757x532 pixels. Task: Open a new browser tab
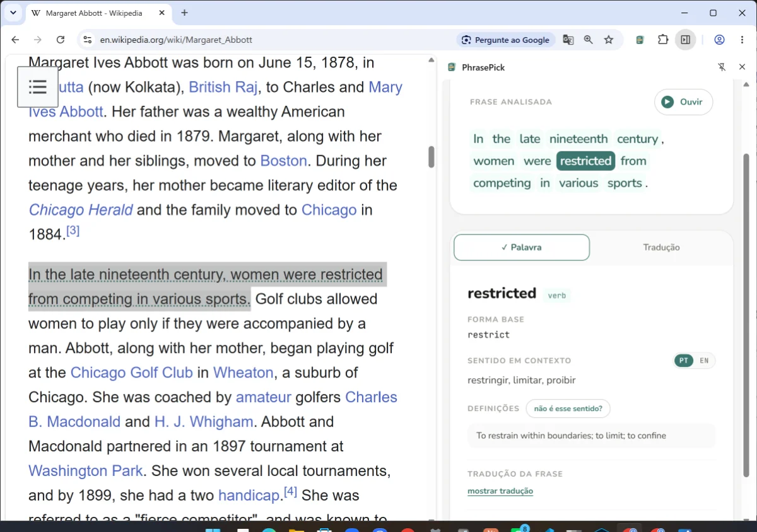(184, 13)
